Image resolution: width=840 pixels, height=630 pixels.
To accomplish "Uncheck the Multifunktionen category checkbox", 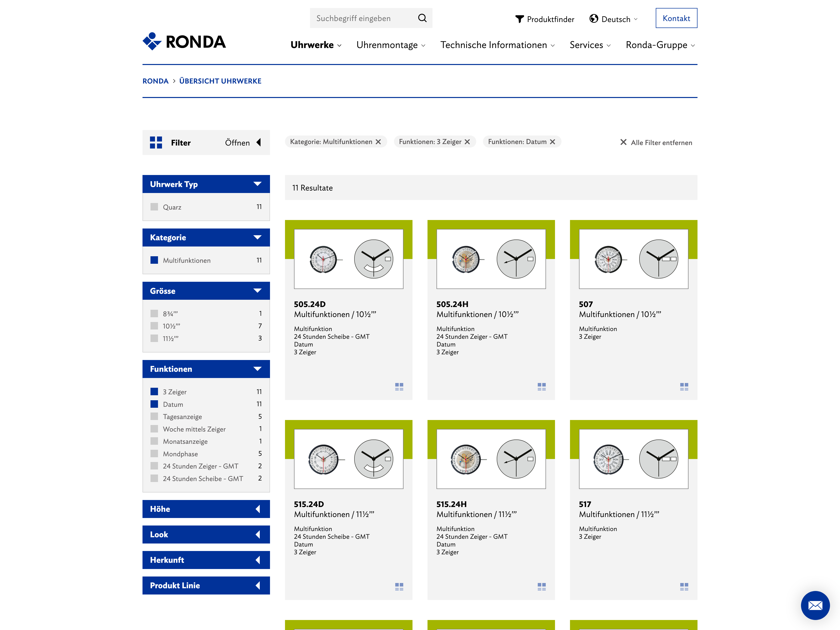I will tap(154, 260).
